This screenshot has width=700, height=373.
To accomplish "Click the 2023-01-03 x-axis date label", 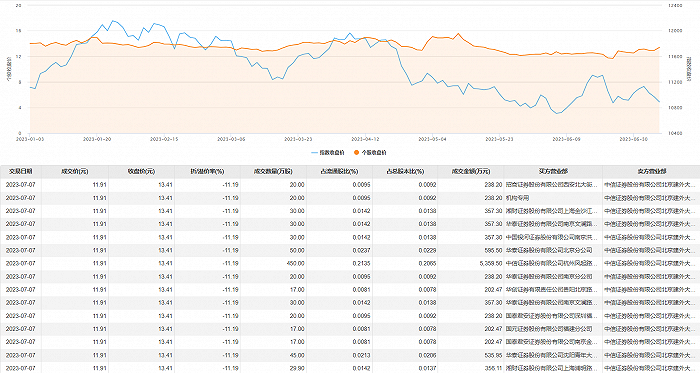I will [x=30, y=139].
